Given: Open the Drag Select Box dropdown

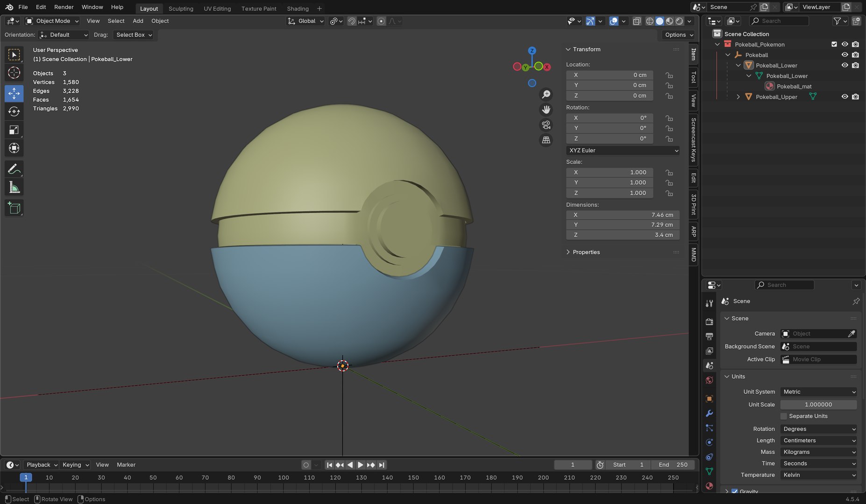Looking at the screenshot, I should [x=134, y=35].
